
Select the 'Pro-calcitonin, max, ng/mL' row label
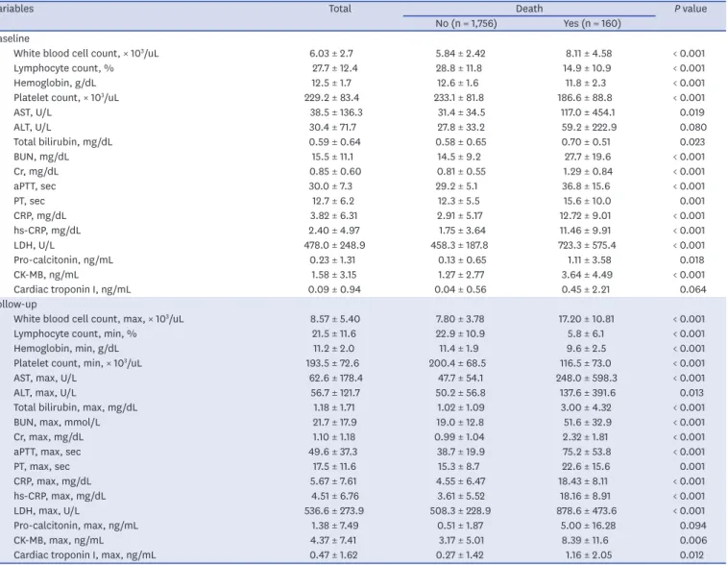click(76, 526)
